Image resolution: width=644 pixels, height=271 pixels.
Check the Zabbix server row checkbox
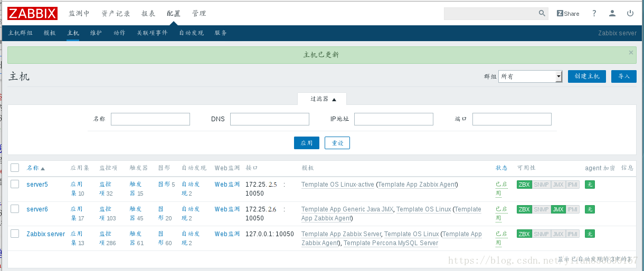pyautogui.click(x=15, y=234)
